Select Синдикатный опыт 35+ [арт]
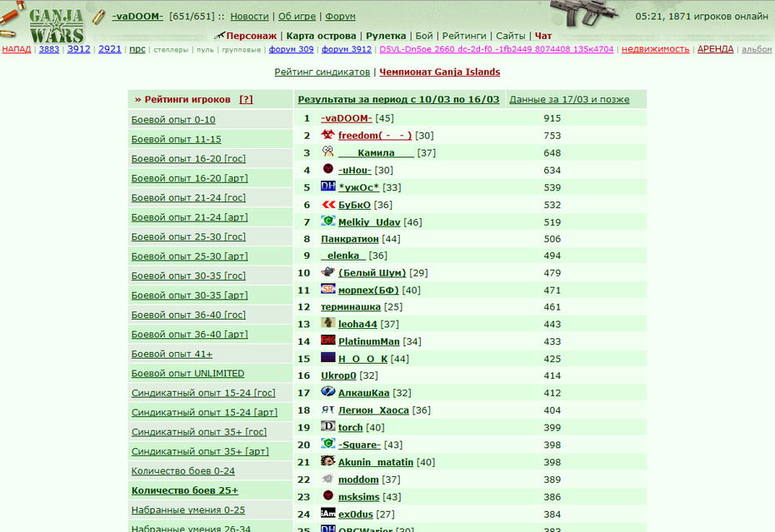 200,451
